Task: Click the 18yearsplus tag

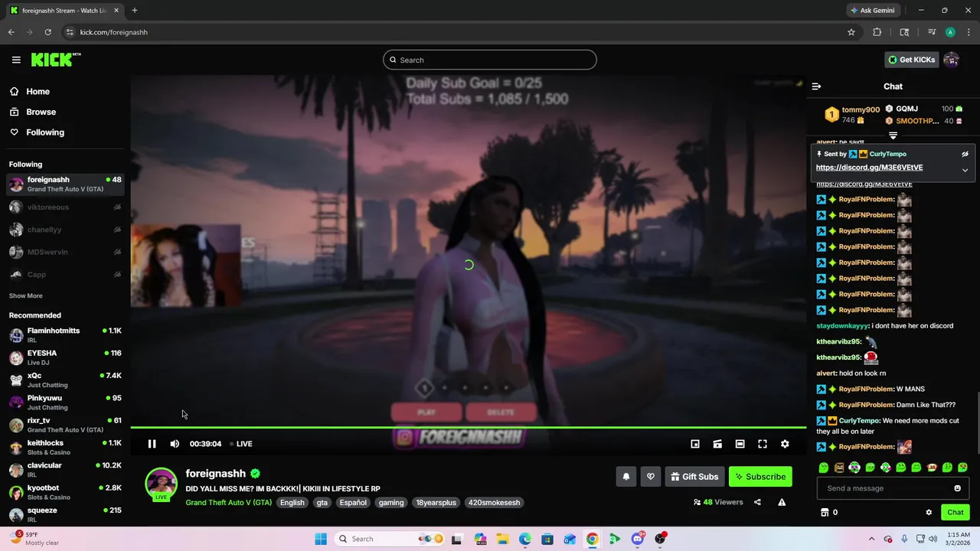Action: (x=436, y=503)
